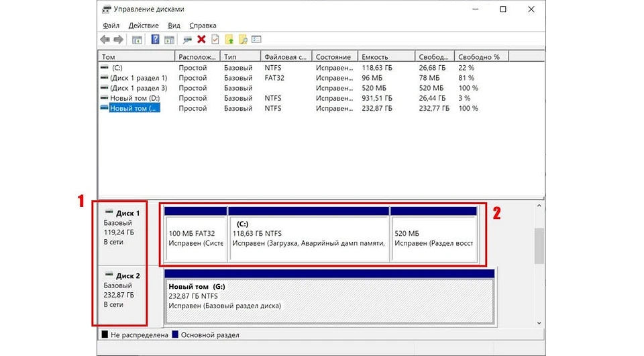Select the 100 МБ FAT32 partition block
The height and width of the screenshot is (356, 644).
(195, 234)
